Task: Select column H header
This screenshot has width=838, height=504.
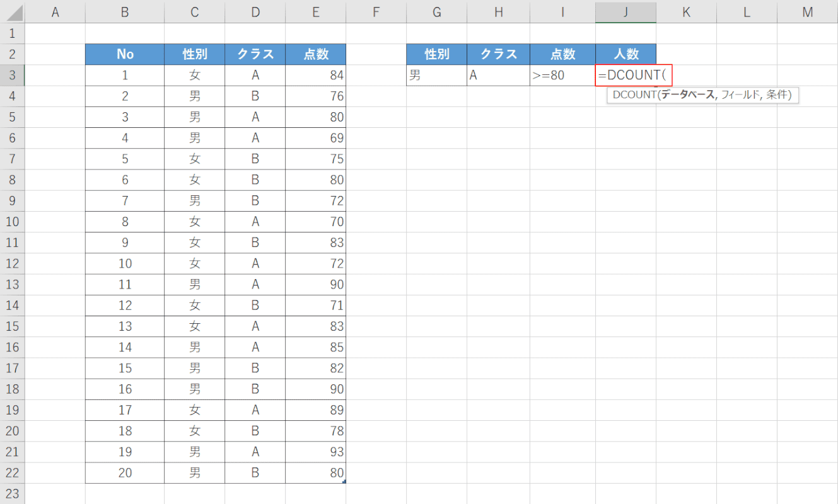Action: [499, 11]
